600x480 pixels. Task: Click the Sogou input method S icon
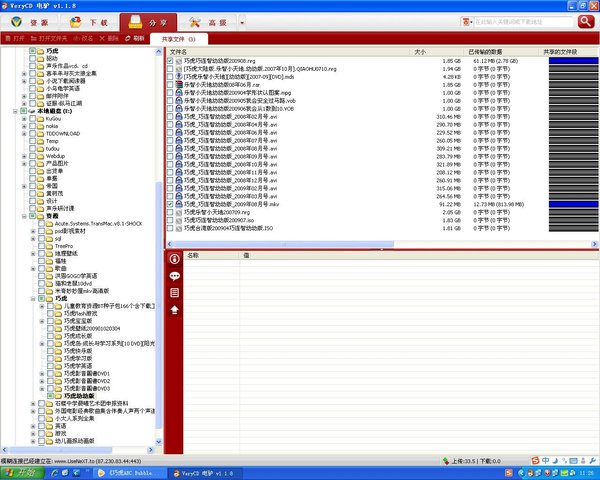pyautogui.click(x=535, y=460)
